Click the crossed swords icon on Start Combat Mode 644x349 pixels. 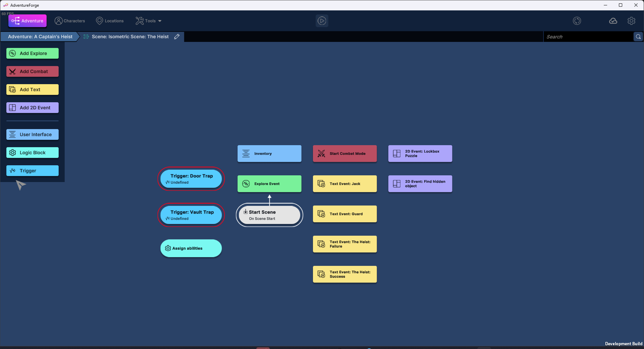321,154
